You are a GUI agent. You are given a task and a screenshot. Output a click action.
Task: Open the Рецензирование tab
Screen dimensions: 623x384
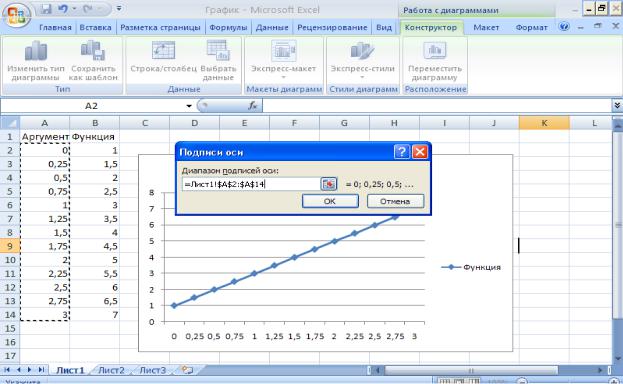pos(332,27)
